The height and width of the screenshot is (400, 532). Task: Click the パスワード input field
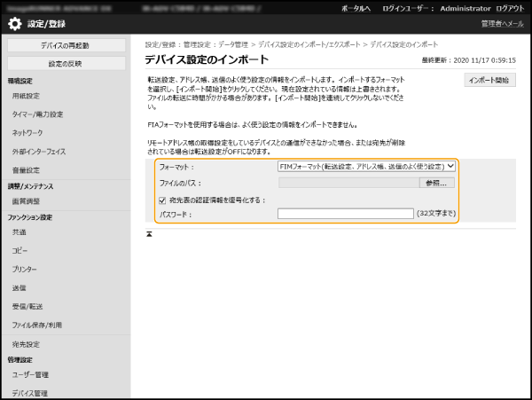point(345,214)
